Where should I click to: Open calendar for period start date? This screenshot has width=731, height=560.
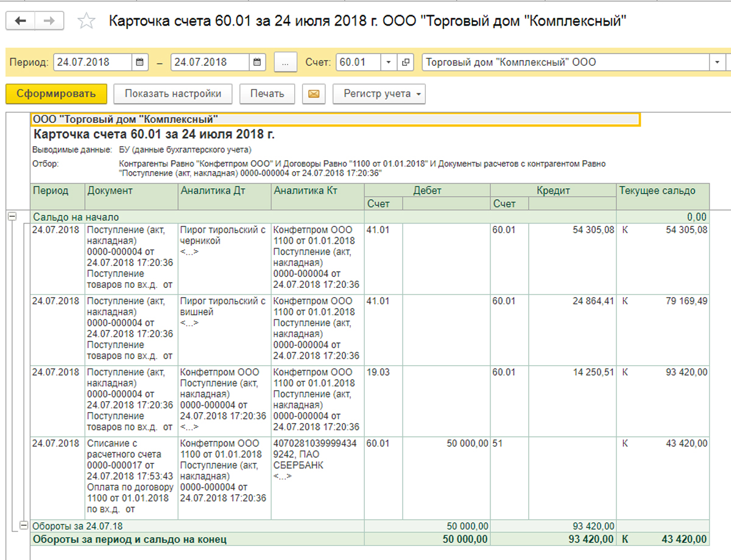(x=140, y=62)
